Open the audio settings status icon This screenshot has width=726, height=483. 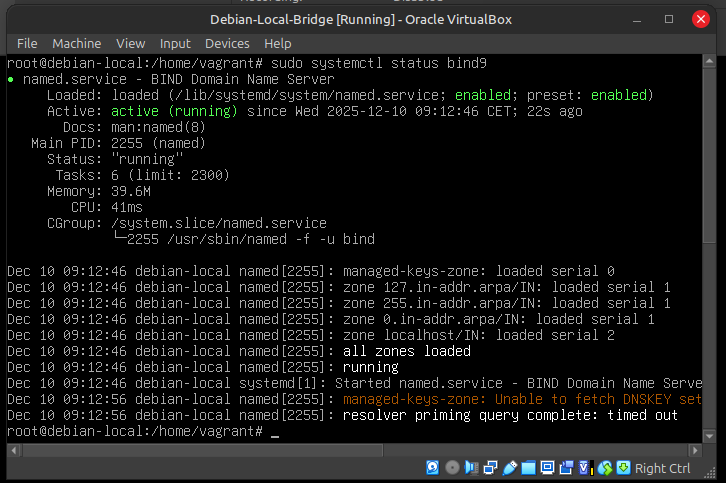(x=471, y=468)
